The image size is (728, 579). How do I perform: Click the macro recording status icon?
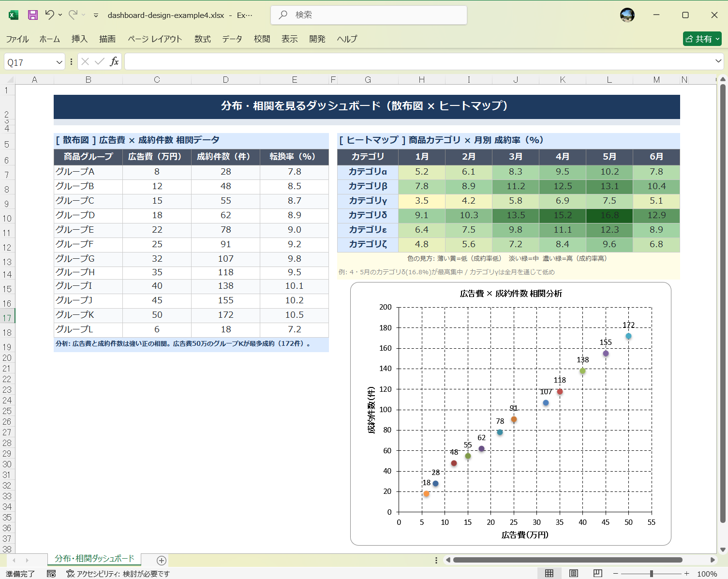51,574
